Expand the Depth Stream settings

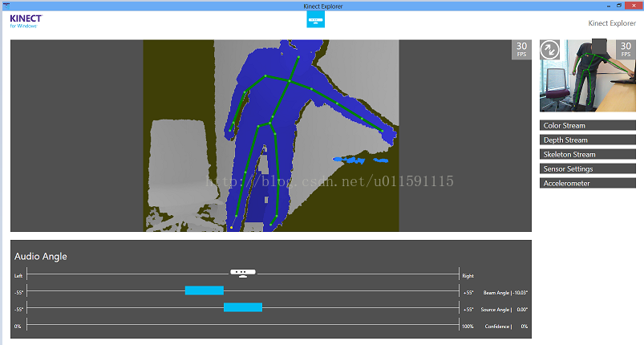[587, 140]
